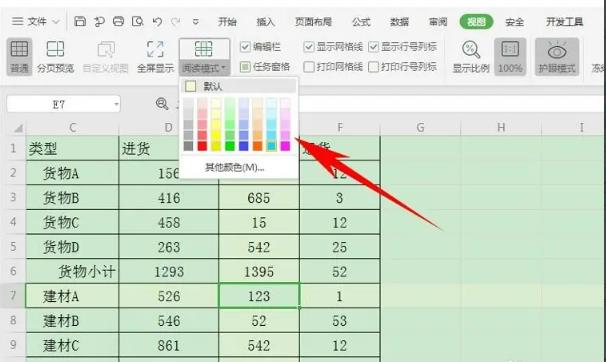The image size is (606, 362).
Task: Click cell with value 263
Action: click(169, 247)
